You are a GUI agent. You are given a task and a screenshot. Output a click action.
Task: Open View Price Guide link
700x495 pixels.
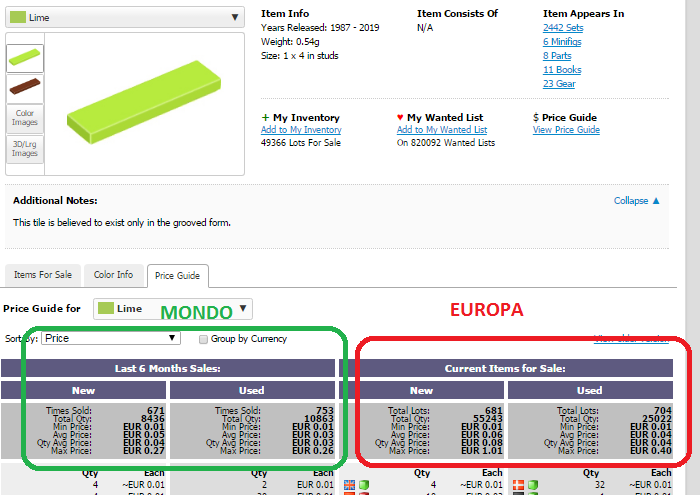566,129
